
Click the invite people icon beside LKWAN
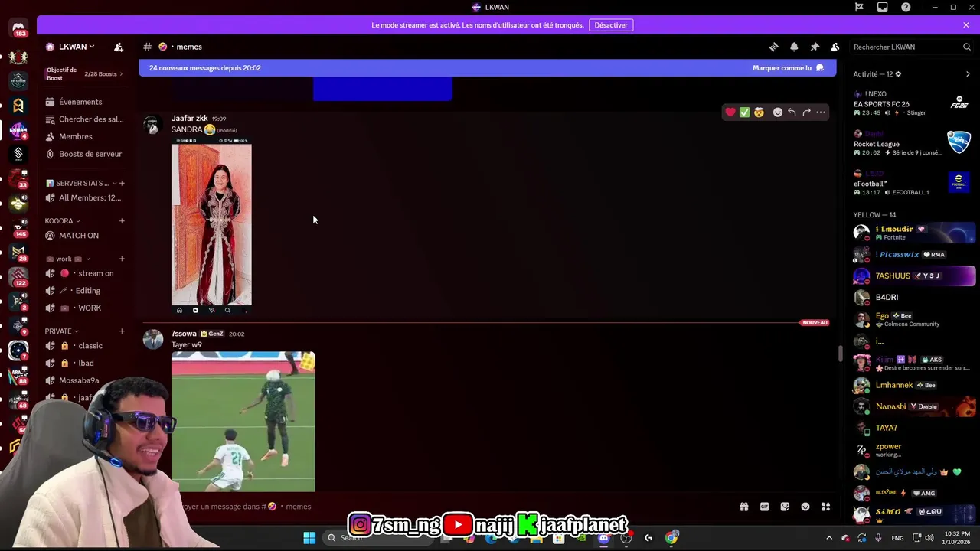point(119,47)
